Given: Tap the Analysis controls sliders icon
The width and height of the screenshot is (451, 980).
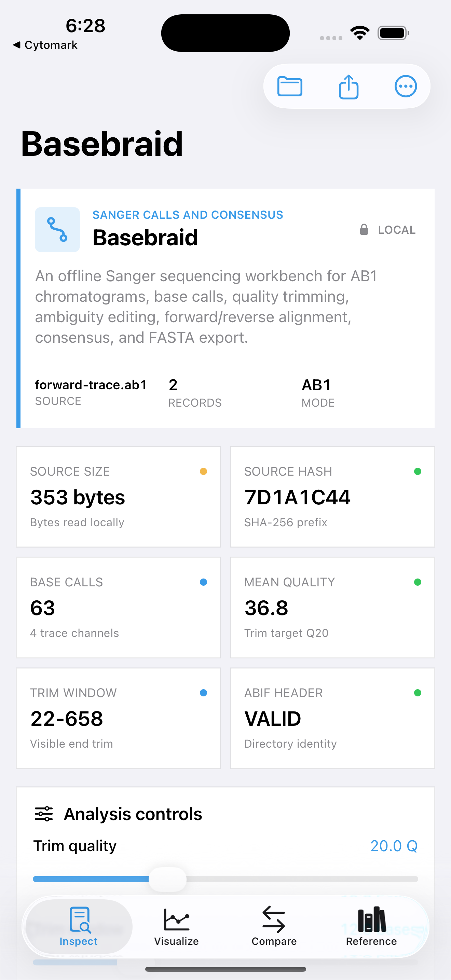Looking at the screenshot, I should [x=44, y=814].
